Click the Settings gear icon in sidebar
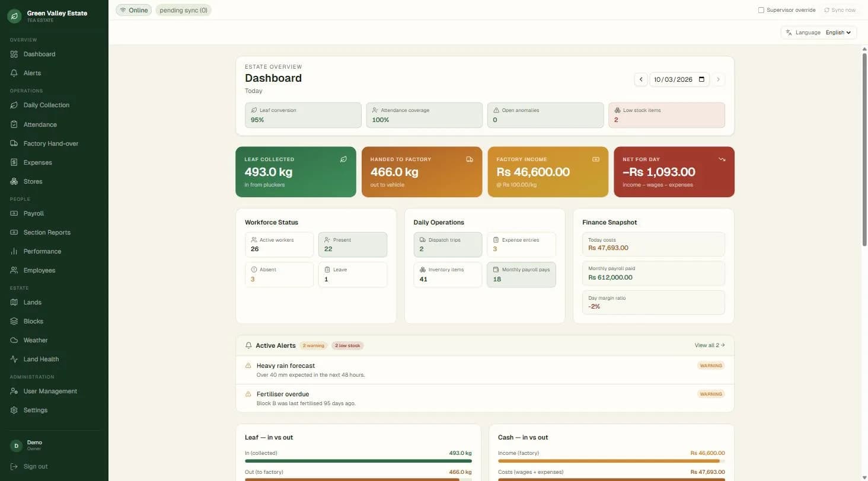Image resolution: width=868 pixels, height=481 pixels. [x=14, y=410]
